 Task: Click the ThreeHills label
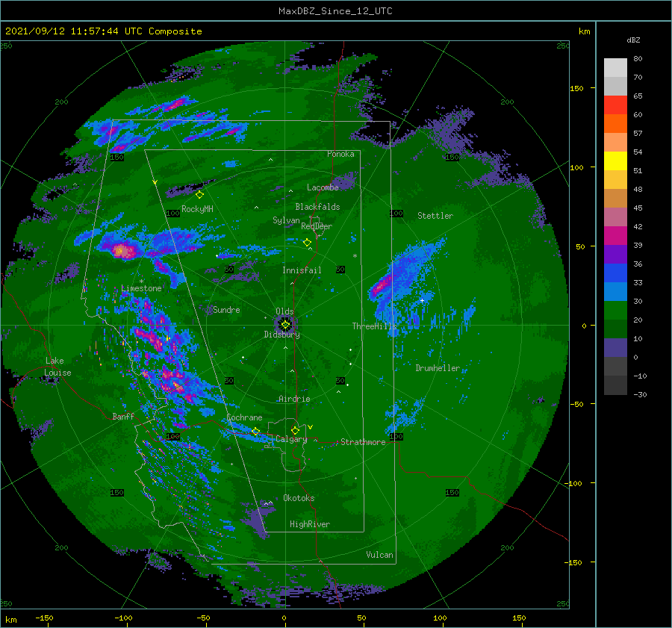(x=375, y=326)
